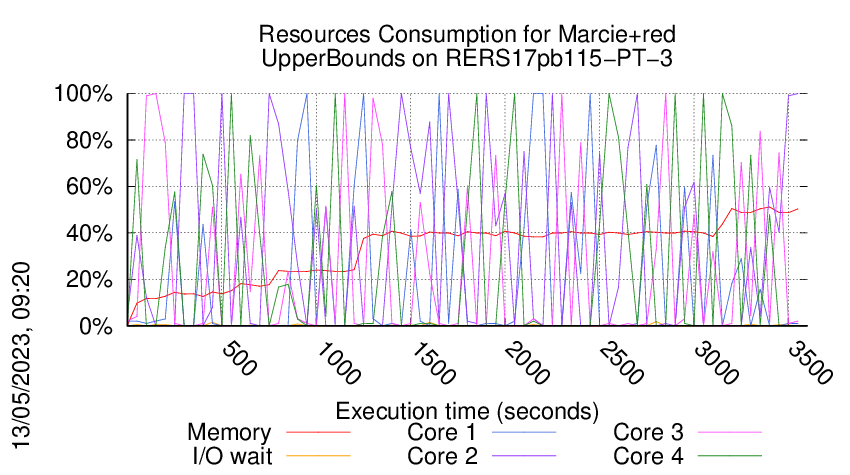Click the 'Core 2' legend label
Viewport: 850px width, 475px height.
pyautogui.click(x=442, y=456)
